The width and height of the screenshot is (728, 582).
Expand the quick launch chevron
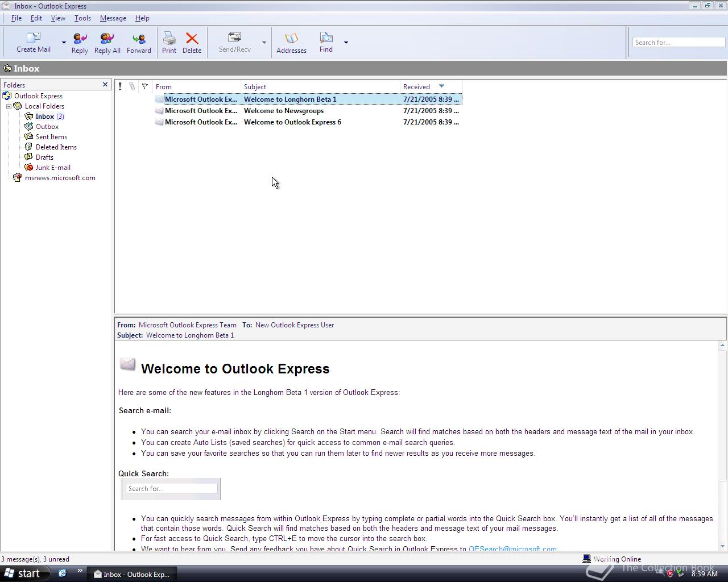coord(80,571)
